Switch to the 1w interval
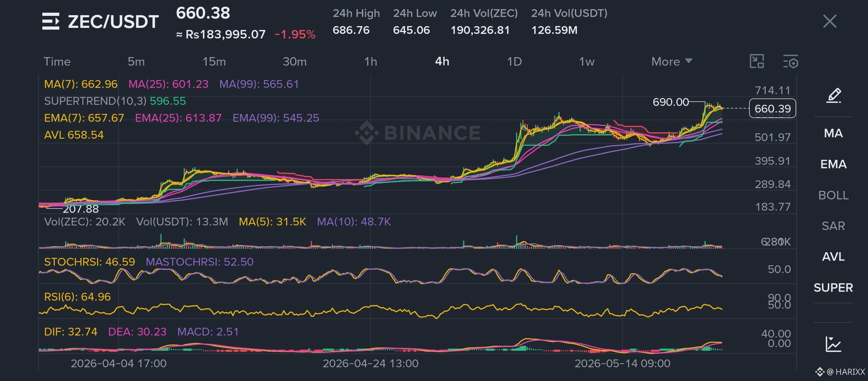The width and height of the screenshot is (868, 381). (587, 61)
